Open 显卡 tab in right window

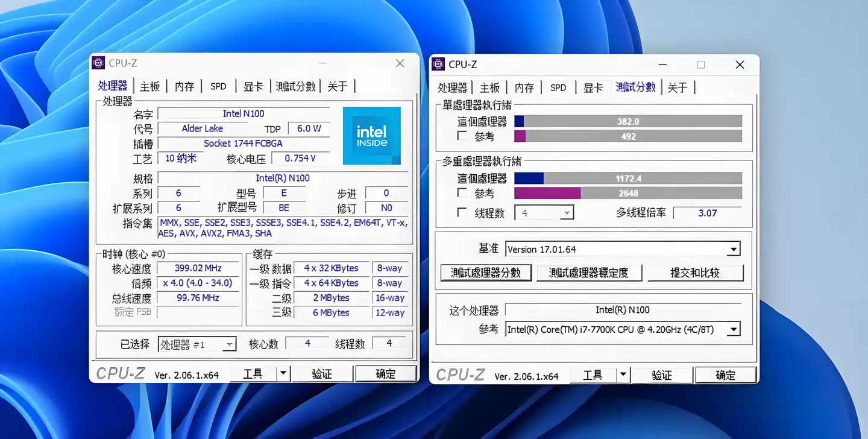593,87
